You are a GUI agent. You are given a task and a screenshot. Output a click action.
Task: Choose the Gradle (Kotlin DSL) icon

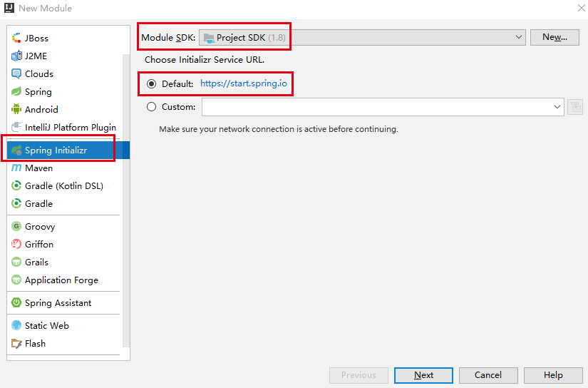pyautogui.click(x=16, y=185)
